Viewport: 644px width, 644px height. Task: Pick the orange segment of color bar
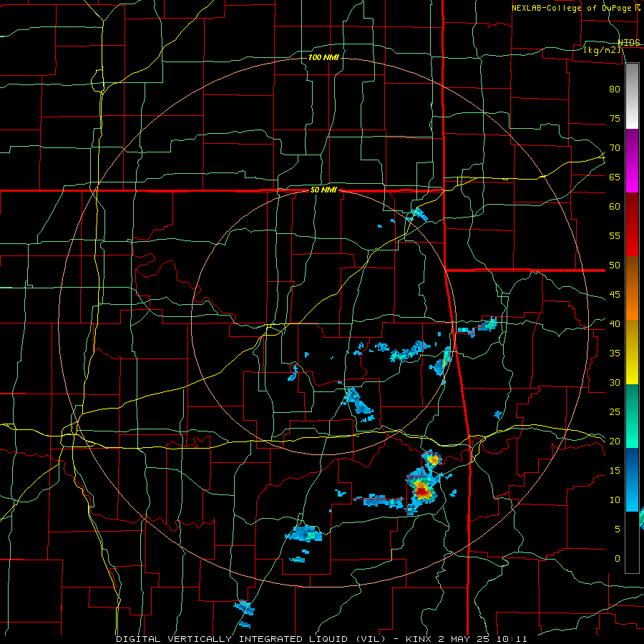[x=632, y=304]
